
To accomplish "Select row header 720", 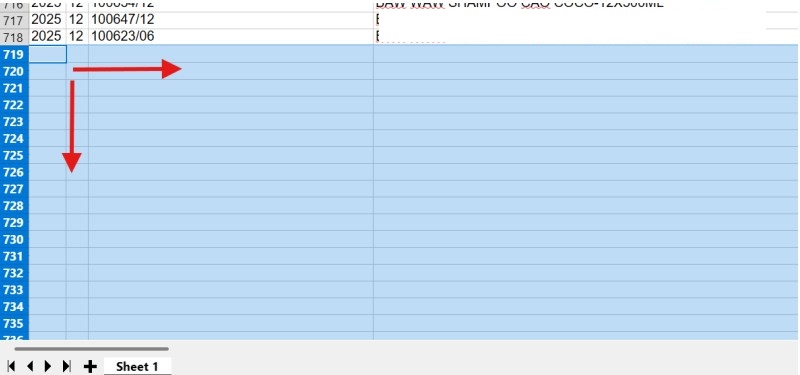I will tap(14, 71).
